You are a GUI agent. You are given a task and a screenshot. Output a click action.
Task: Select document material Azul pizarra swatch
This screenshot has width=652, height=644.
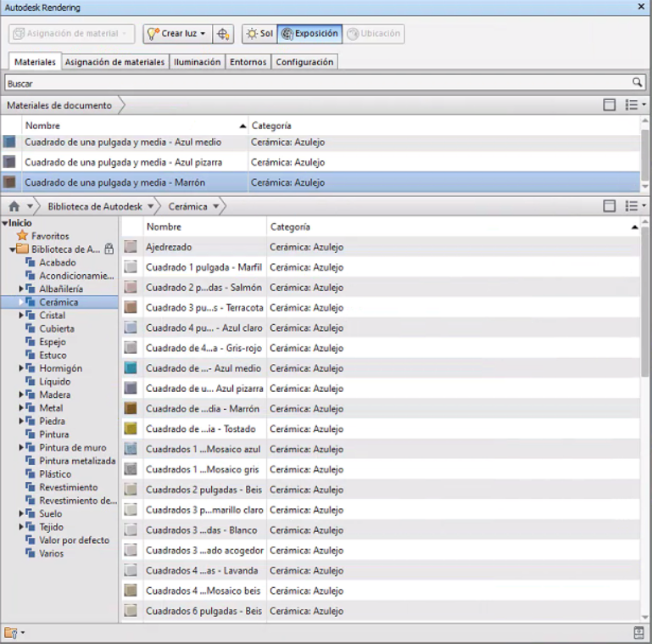(9, 162)
